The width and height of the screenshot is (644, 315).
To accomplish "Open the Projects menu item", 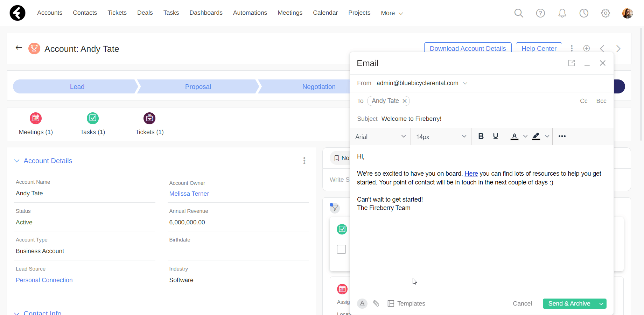I will tap(359, 13).
